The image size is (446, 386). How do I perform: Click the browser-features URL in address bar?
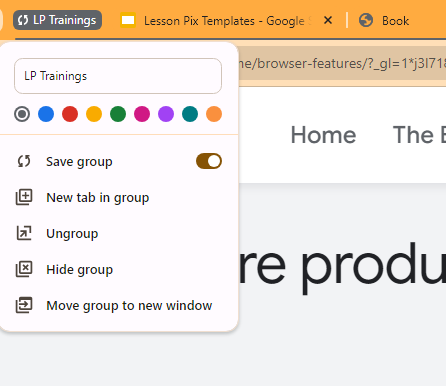[x=342, y=63]
